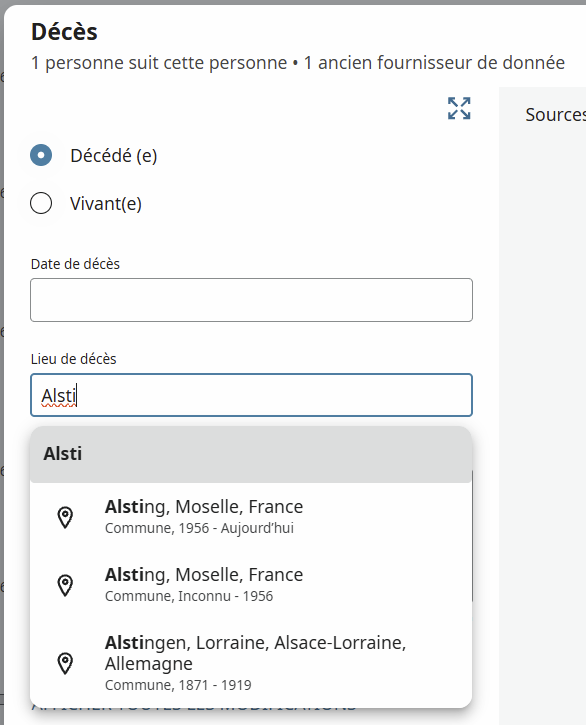Open the Sources panel heading

point(555,115)
